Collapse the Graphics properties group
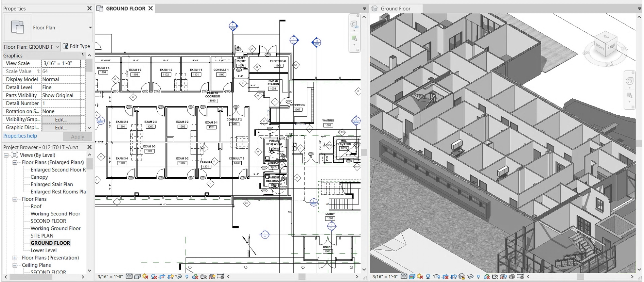The height and width of the screenshot is (282, 644). pyautogui.click(x=82, y=55)
